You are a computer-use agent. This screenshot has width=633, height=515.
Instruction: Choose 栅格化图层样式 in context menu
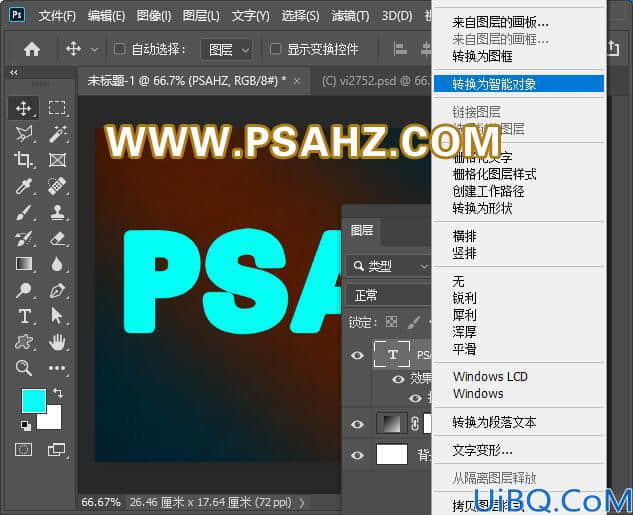[519, 174]
